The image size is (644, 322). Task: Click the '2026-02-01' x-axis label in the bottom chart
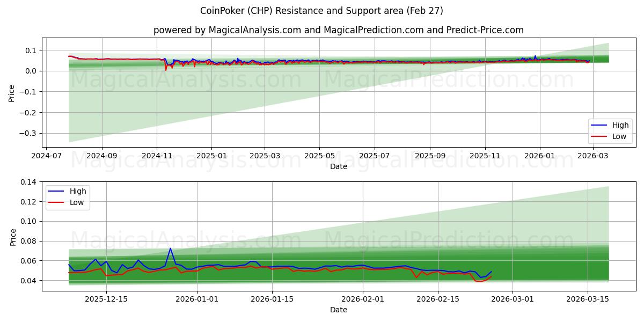[x=363, y=298]
